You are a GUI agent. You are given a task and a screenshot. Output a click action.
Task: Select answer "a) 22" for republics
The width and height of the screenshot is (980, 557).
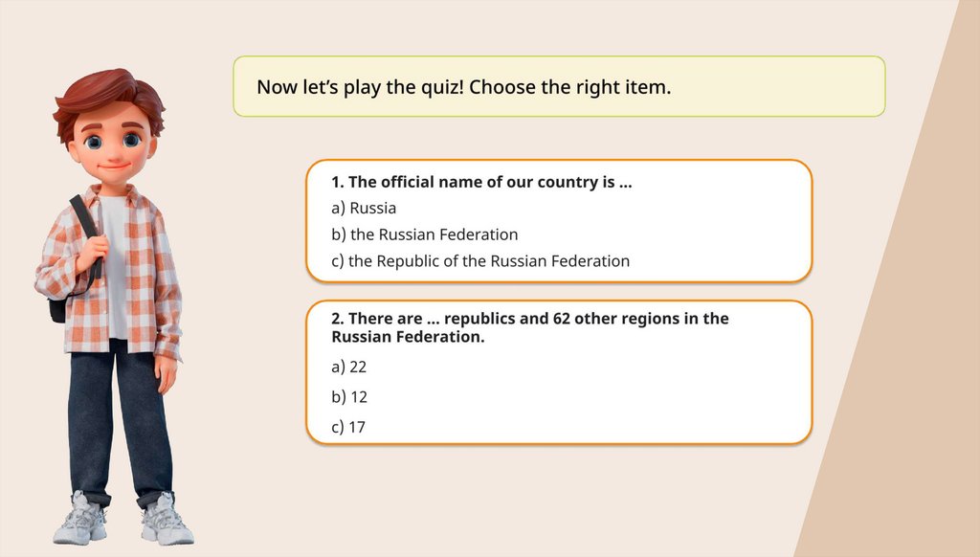349,367
